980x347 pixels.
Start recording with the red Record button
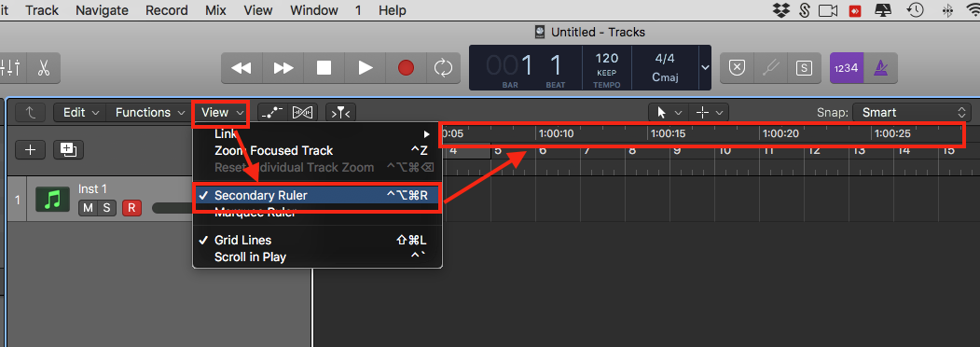click(x=407, y=67)
